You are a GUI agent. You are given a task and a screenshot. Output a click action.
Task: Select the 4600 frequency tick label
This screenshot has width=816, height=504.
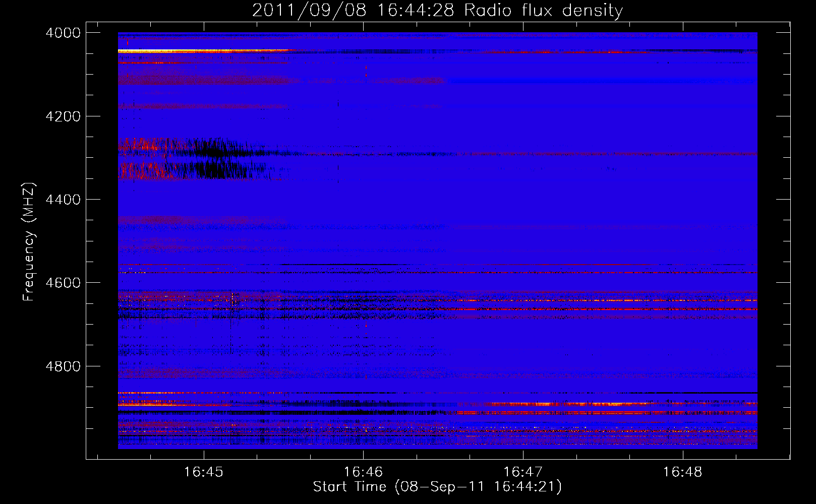(x=63, y=283)
